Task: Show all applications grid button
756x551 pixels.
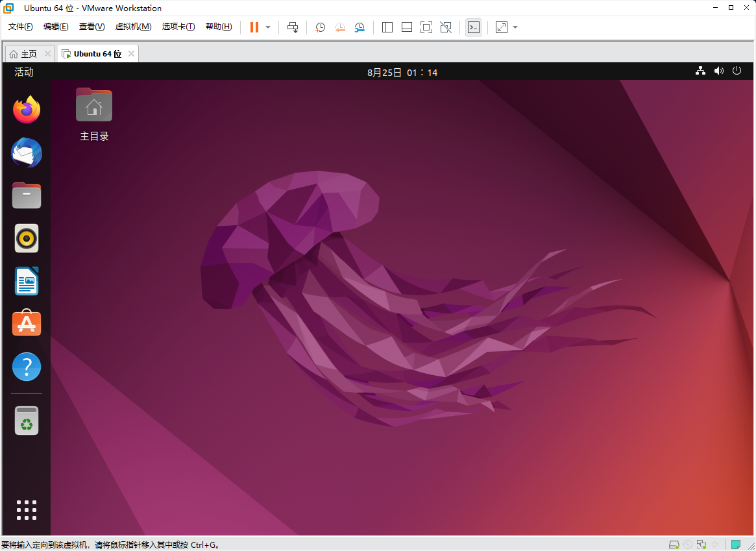Action: click(x=27, y=510)
